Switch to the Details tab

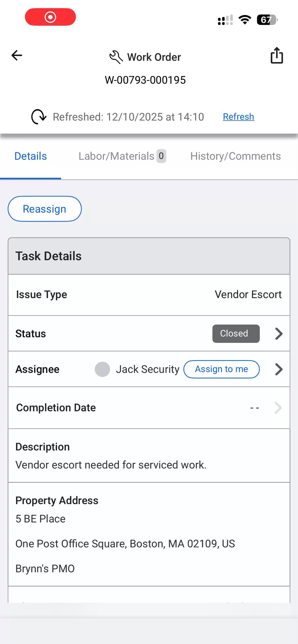[x=31, y=156]
